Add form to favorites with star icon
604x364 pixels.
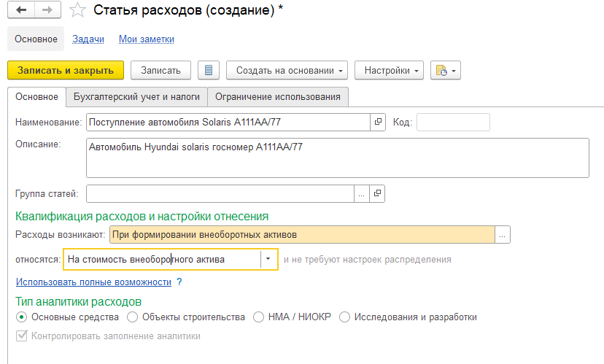point(76,10)
